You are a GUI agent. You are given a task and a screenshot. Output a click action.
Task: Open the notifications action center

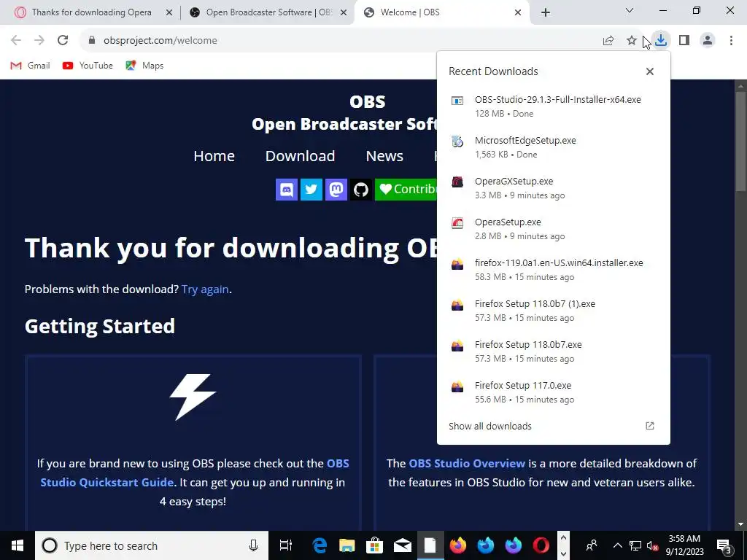coord(724,545)
